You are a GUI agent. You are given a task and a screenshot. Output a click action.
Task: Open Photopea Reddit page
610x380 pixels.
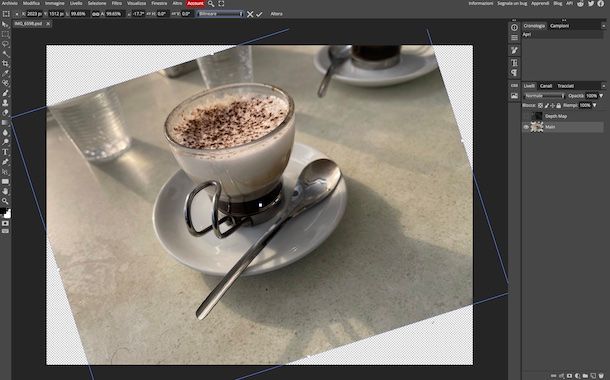(580, 4)
